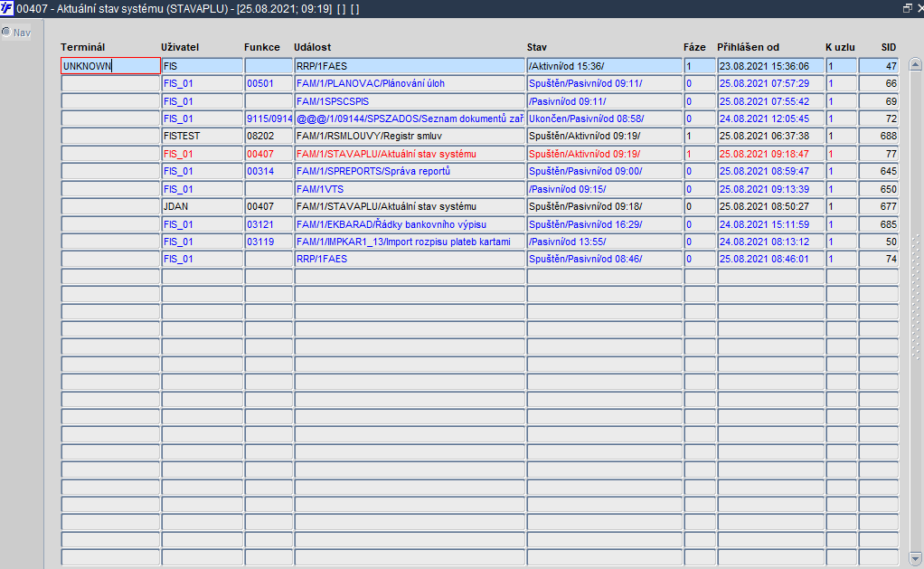Select EKBARAD Řádky bankovního výpisu event
Screen dimensions: 924x569
tap(410, 224)
